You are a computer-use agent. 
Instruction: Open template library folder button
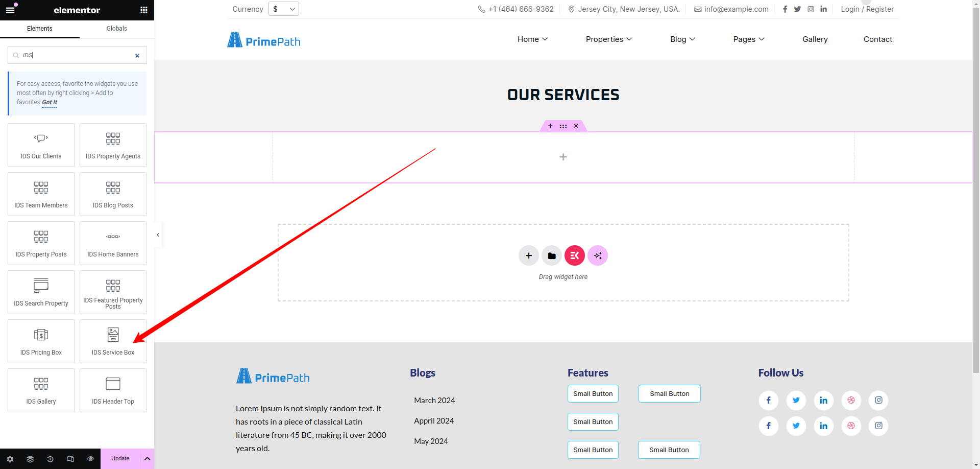[552, 255]
